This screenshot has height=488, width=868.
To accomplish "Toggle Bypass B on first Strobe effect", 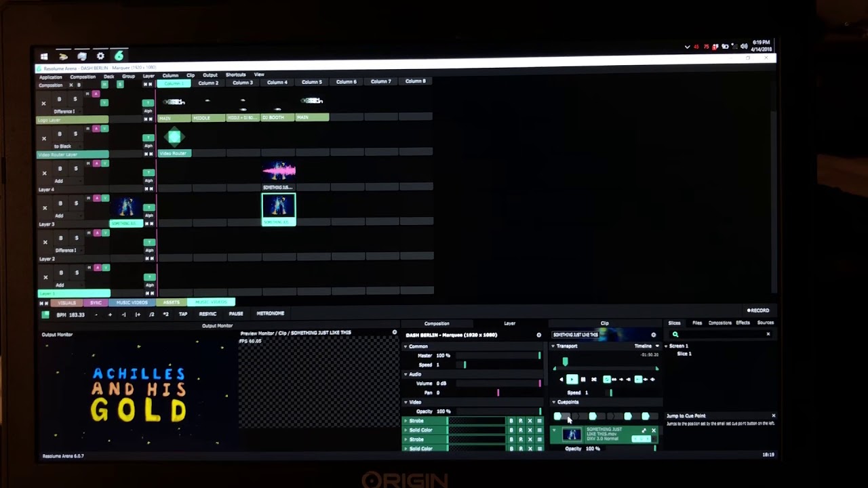I will (511, 421).
